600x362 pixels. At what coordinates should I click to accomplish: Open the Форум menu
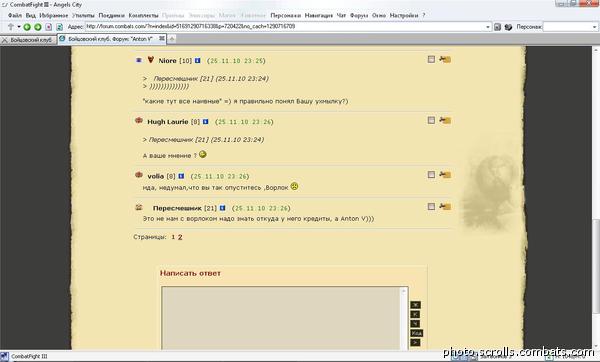coord(359,16)
